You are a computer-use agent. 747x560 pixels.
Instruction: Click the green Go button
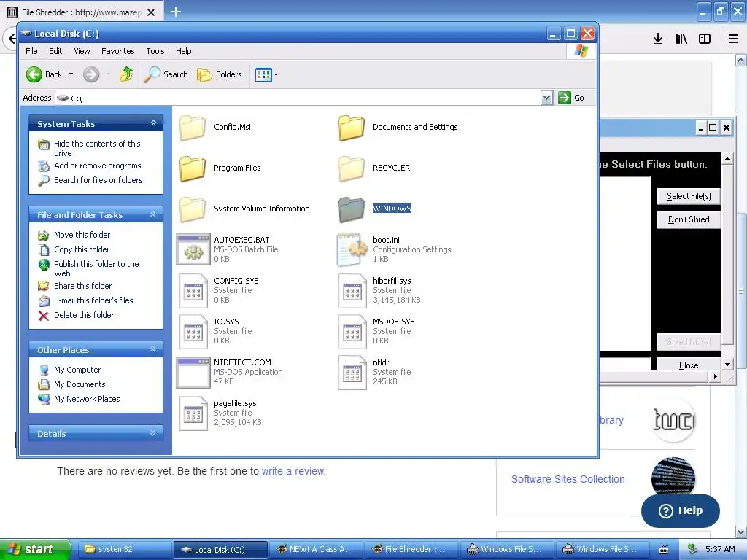pos(571,98)
